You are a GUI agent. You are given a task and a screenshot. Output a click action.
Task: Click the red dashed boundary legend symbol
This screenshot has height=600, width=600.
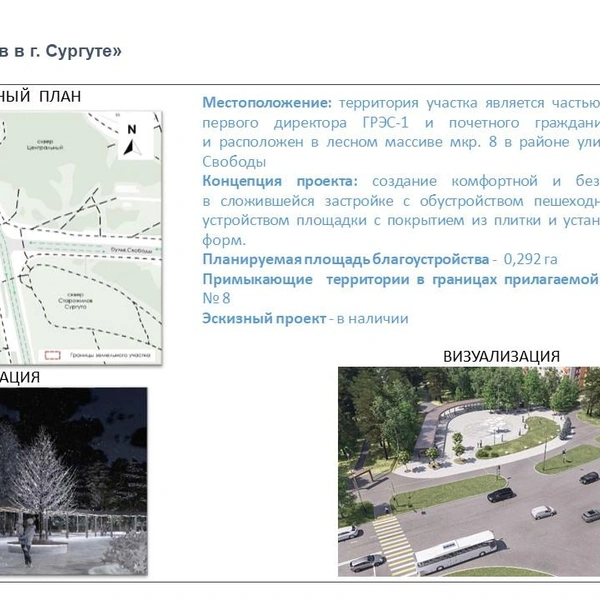tap(53, 355)
